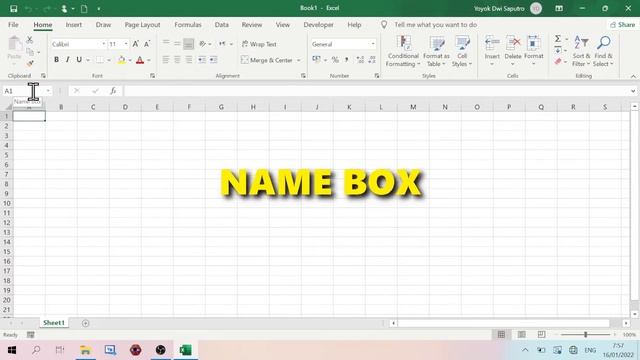This screenshot has width=640, height=360.
Task: Click the Insert Function fx icon
Action: [x=113, y=91]
